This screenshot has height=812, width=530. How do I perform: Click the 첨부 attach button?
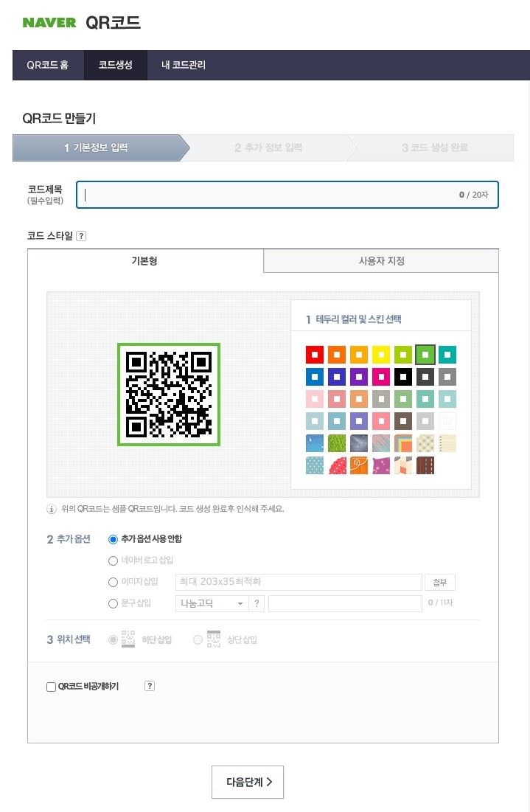click(440, 582)
